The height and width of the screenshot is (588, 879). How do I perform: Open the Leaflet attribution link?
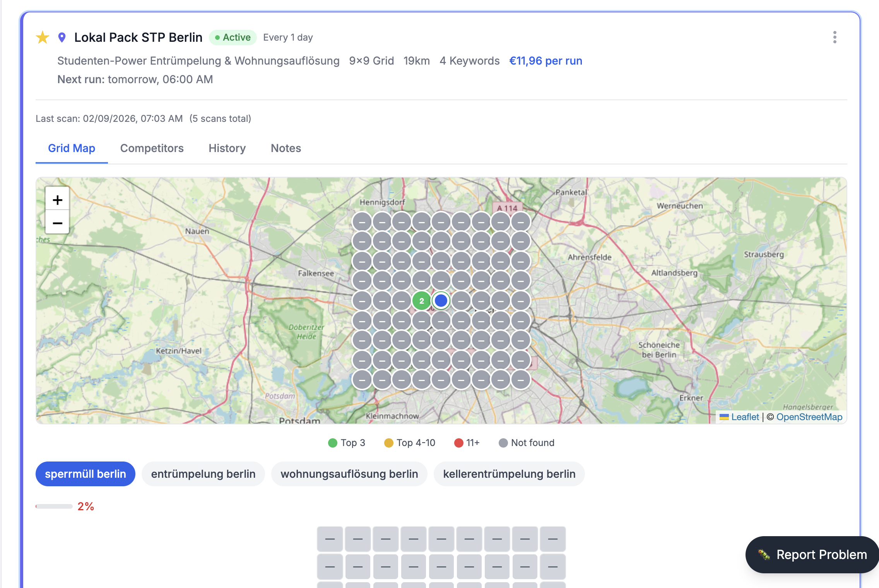pyautogui.click(x=745, y=417)
